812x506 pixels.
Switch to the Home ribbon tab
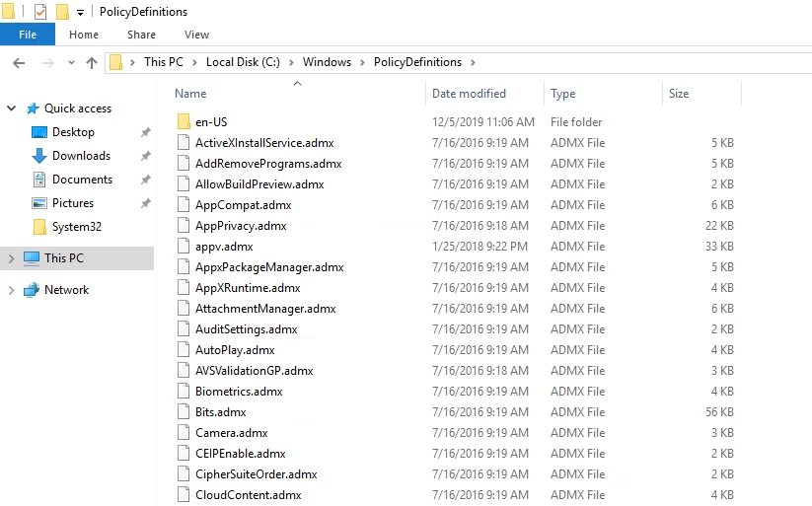(84, 35)
